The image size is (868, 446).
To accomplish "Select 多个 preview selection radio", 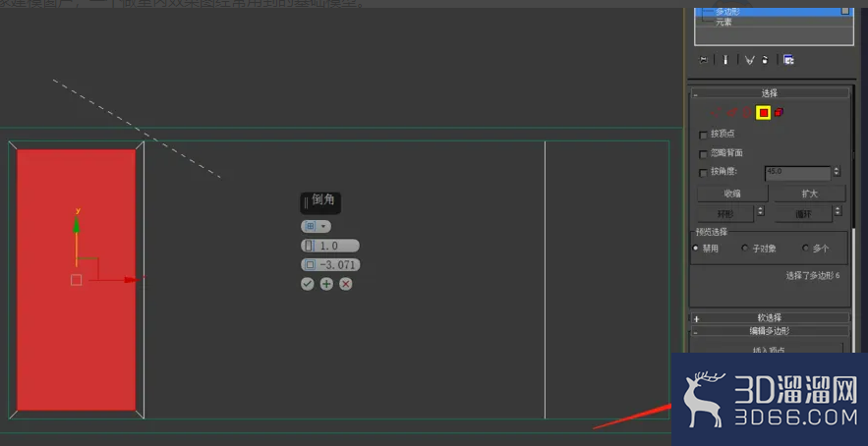I will click(x=805, y=248).
